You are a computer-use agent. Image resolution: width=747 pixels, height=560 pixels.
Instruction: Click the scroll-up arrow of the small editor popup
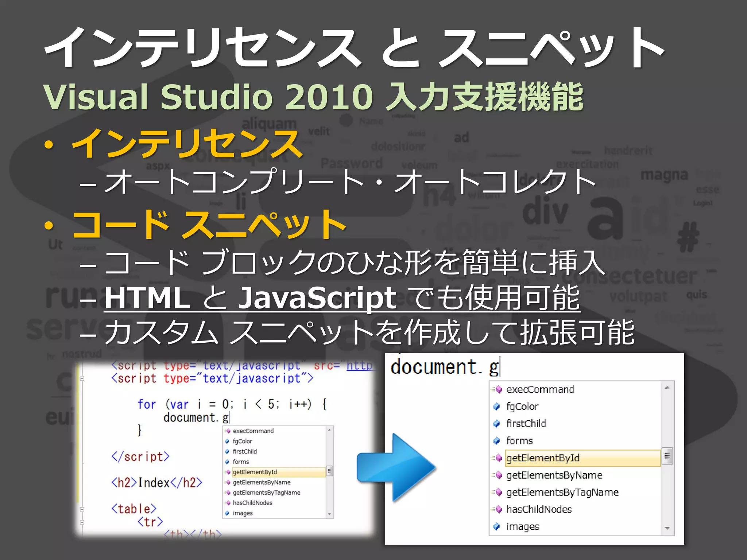click(x=329, y=430)
